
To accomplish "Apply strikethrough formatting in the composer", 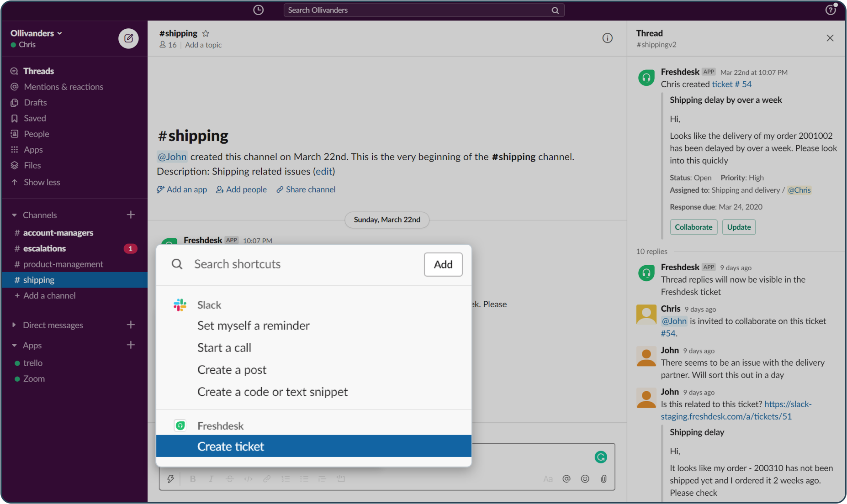I will 229,478.
